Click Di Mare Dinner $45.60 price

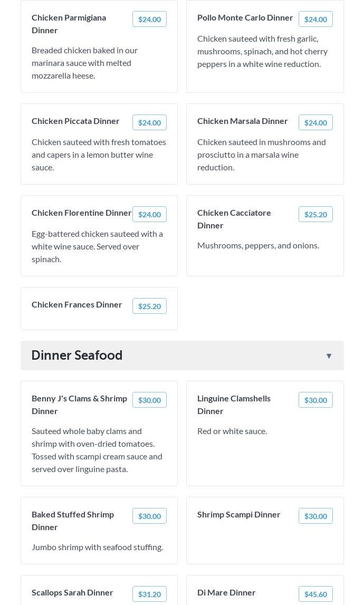coord(315,594)
